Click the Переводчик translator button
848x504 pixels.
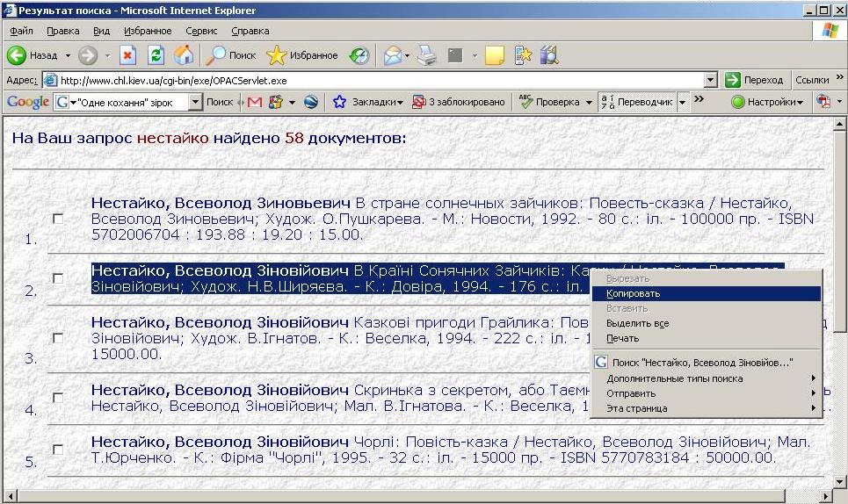pyautogui.click(x=637, y=102)
